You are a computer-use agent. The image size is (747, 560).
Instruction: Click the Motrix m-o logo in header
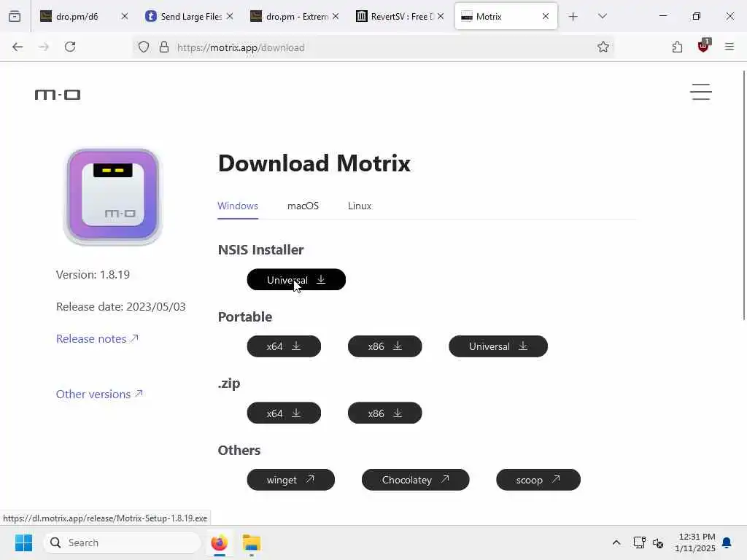point(58,95)
